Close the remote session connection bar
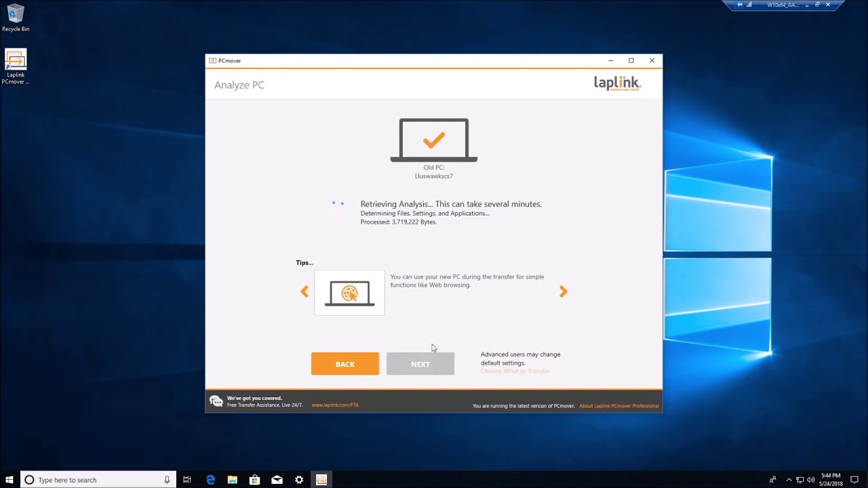Screen dimensions: 868x488 click(x=828, y=5)
